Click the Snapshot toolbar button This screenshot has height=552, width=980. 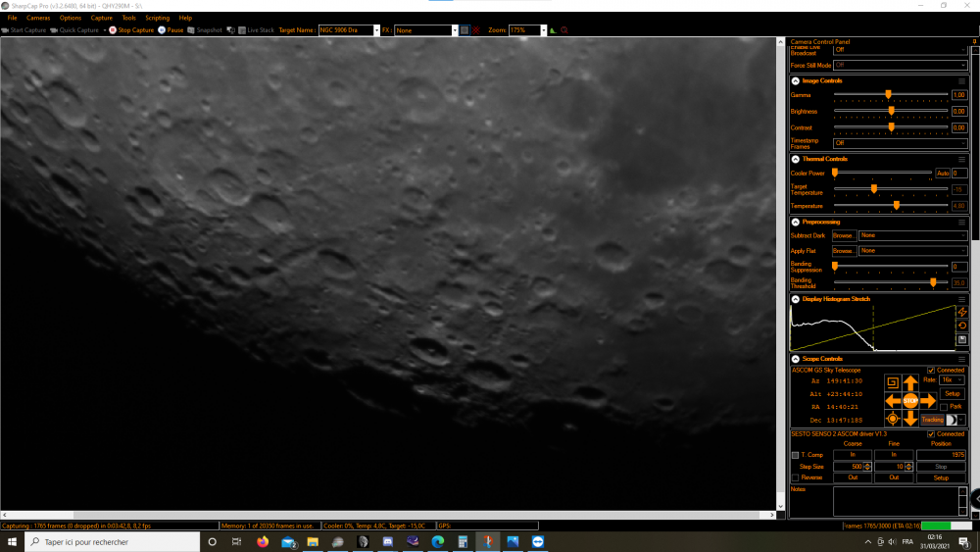(x=205, y=30)
